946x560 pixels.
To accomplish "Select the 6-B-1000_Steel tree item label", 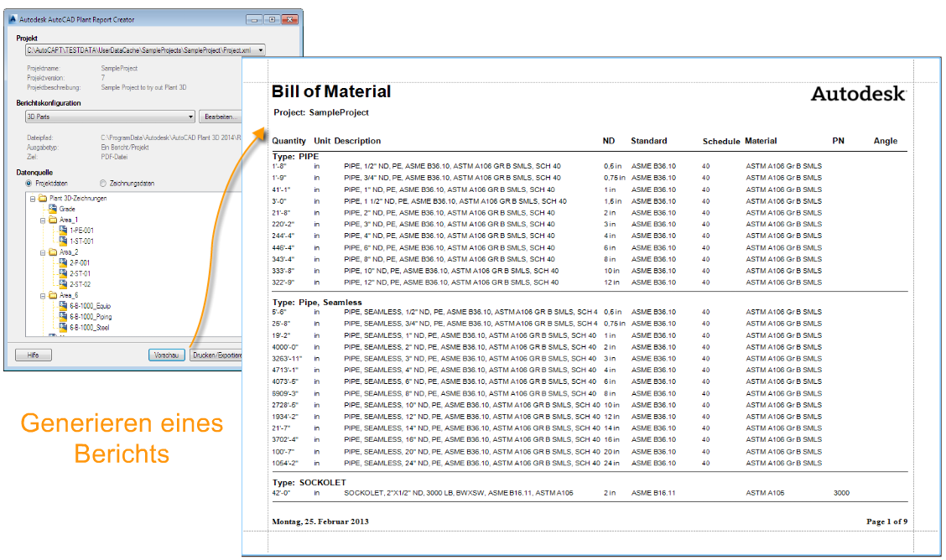I will [89, 327].
